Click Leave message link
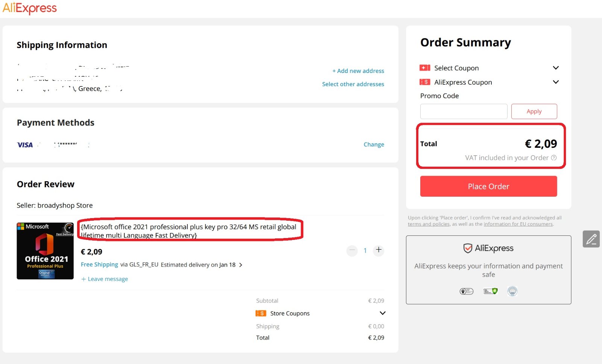The width and height of the screenshot is (602, 364). point(105,279)
